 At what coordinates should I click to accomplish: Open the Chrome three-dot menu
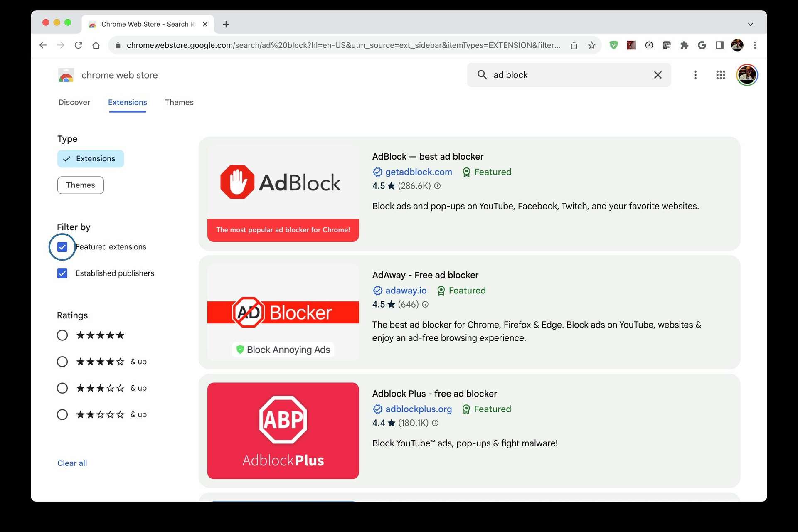point(755,45)
